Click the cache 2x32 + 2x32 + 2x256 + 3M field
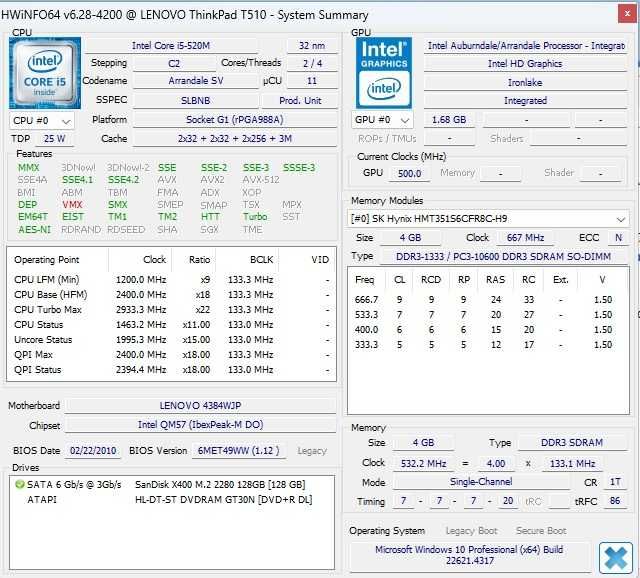Image resolution: width=640 pixels, height=578 pixels. pyautogui.click(x=235, y=139)
